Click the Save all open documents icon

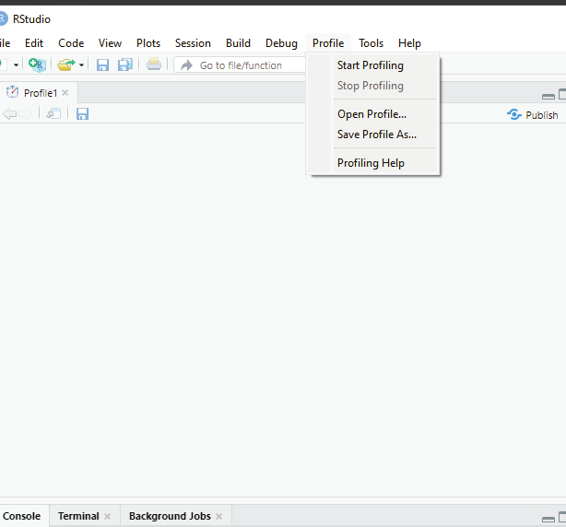125,65
